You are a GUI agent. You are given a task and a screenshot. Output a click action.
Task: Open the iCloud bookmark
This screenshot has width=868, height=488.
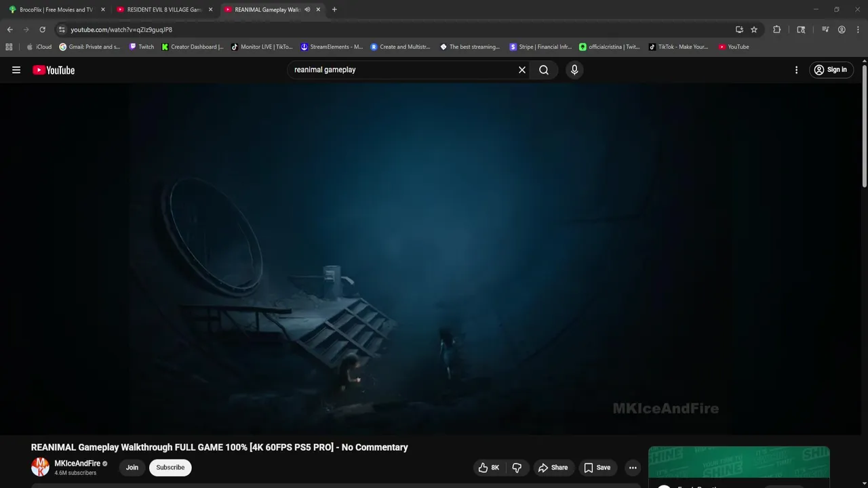pyautogui.click(x=39, y=47)
